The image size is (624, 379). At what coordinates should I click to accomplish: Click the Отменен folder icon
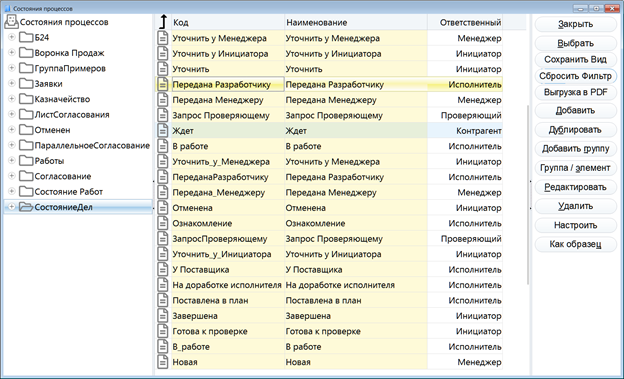click(26, 130)
